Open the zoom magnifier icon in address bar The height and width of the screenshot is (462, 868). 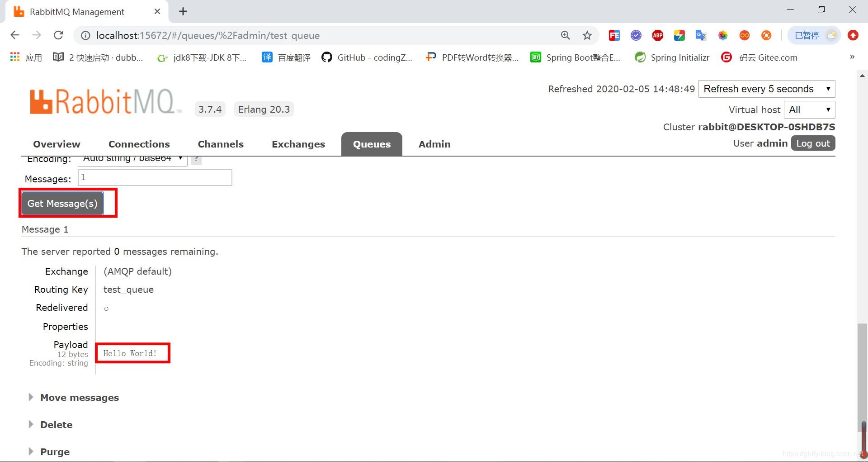pos(565,35)
